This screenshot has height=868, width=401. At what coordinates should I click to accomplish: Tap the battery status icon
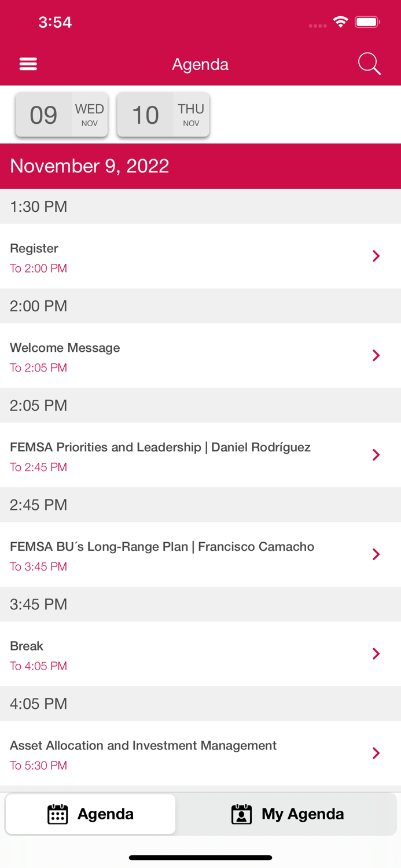[x=367, y=22]
